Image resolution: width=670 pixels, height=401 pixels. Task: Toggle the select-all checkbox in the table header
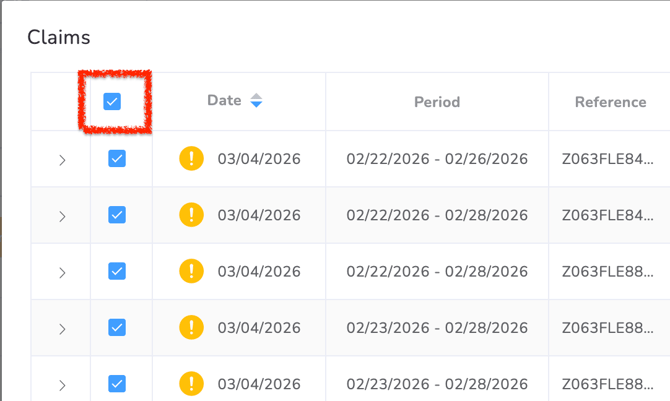[x=113, y=101]
